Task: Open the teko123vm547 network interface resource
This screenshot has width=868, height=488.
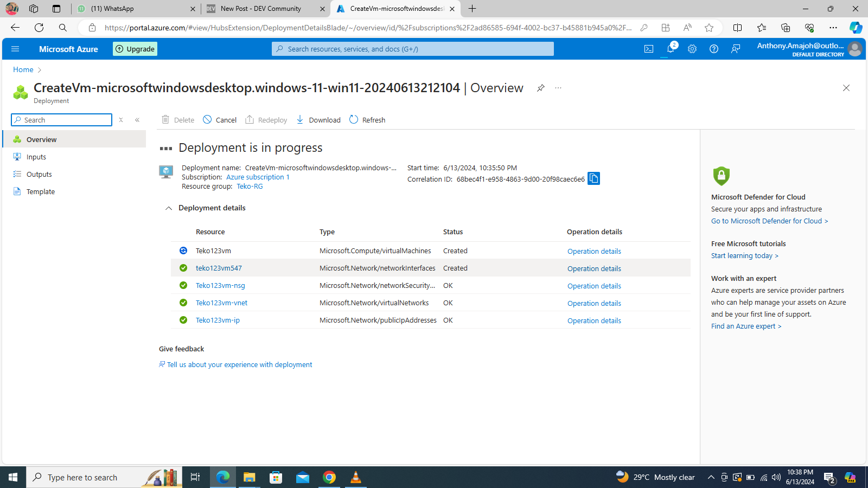Action: tap(219, 268)
